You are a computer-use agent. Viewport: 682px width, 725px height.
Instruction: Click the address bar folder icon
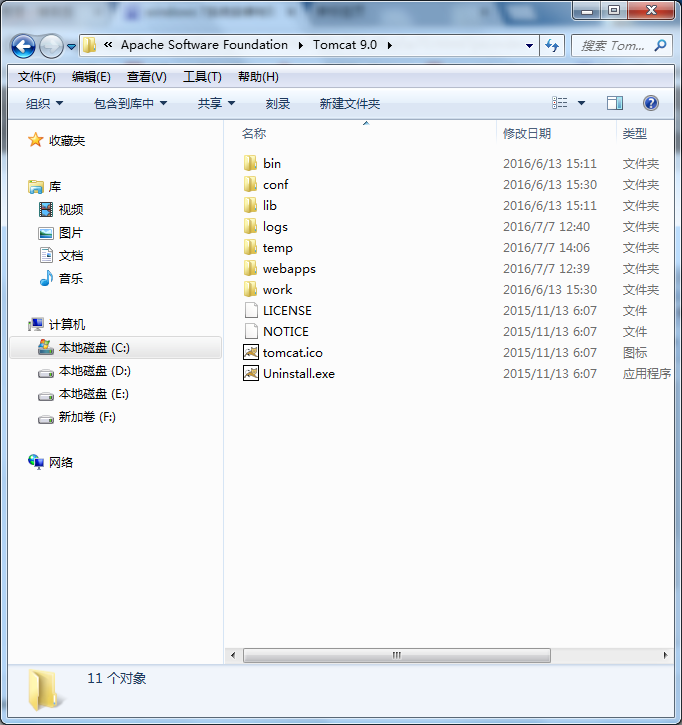click(89, 45)
